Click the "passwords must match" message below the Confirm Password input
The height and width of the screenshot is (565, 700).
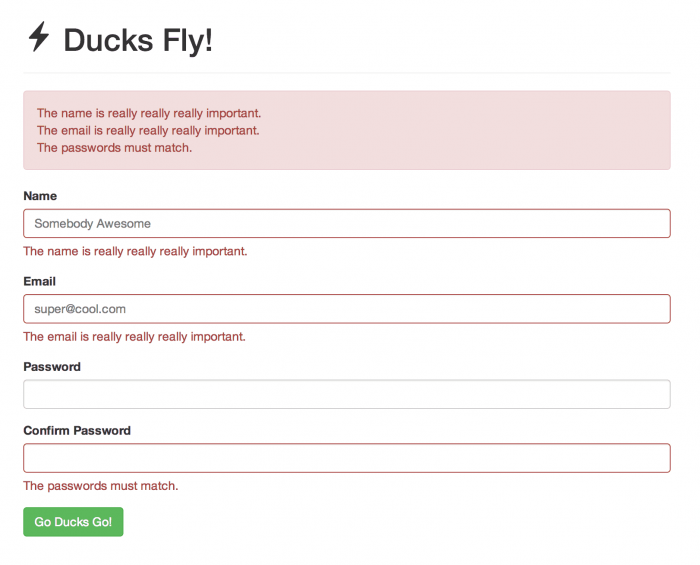100,486
